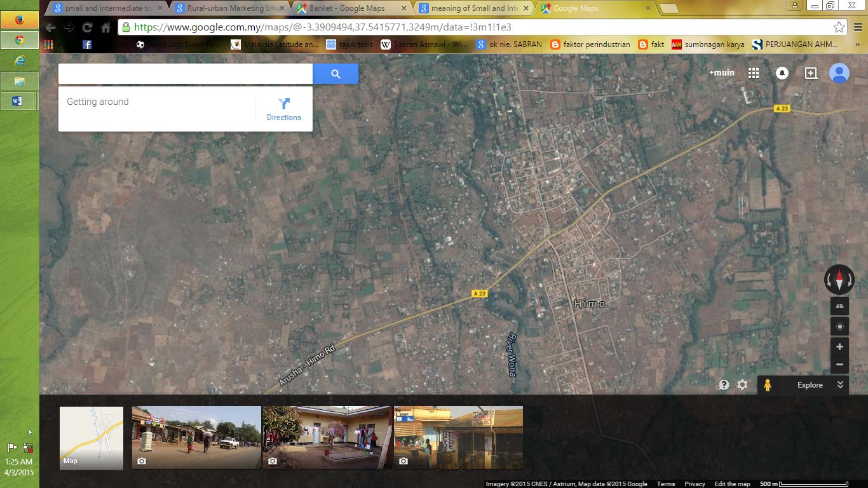Bookmark this page with the star
Image resolution: width=868 pixels, height=488 pixels.
tap(839, 27)
